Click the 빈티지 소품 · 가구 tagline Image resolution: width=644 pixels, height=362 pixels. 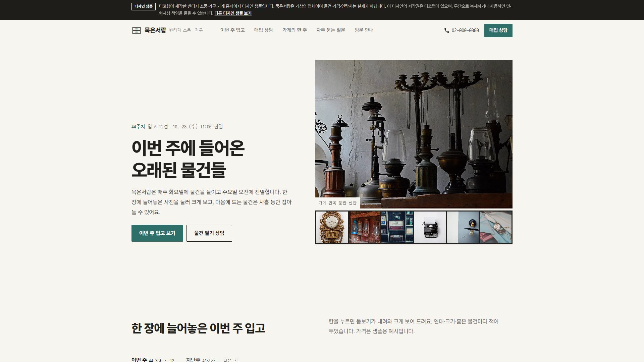point(186,31)
